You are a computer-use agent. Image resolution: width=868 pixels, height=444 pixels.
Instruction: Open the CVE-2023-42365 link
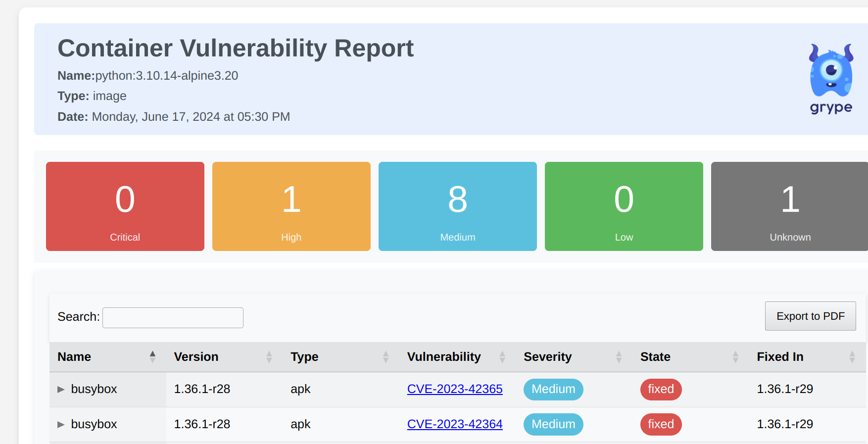click(454, 389)
